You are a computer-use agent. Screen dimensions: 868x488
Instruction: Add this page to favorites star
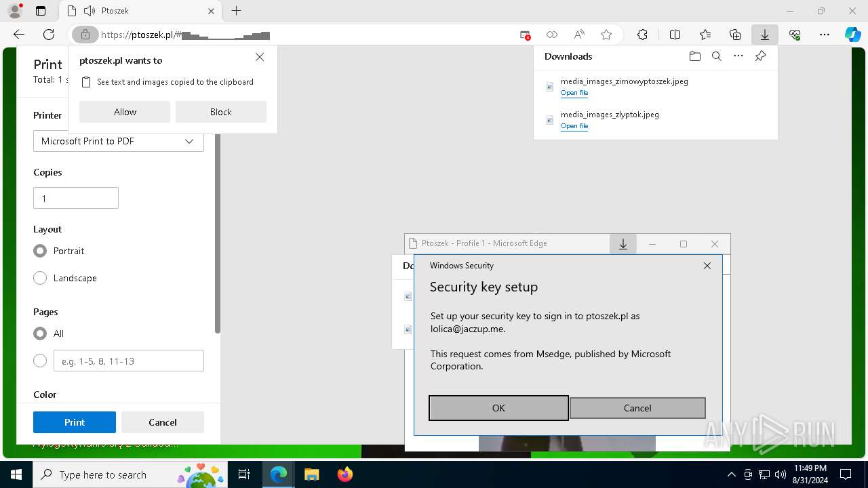pyautogui.click(x=606, y=35)
